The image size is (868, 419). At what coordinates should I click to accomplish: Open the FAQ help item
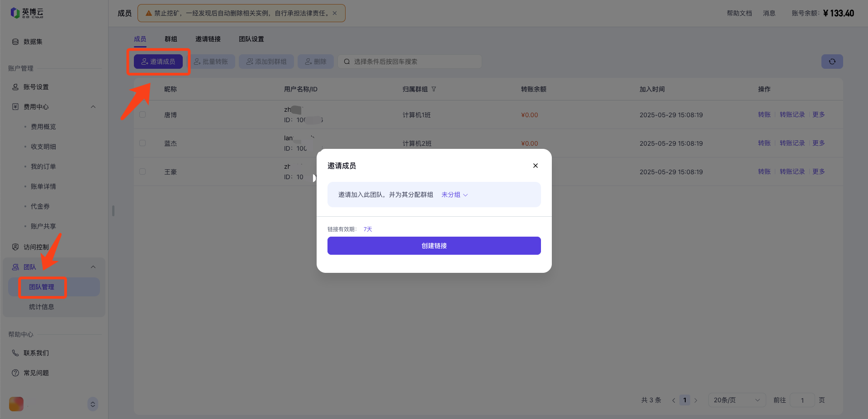[36, 373]
